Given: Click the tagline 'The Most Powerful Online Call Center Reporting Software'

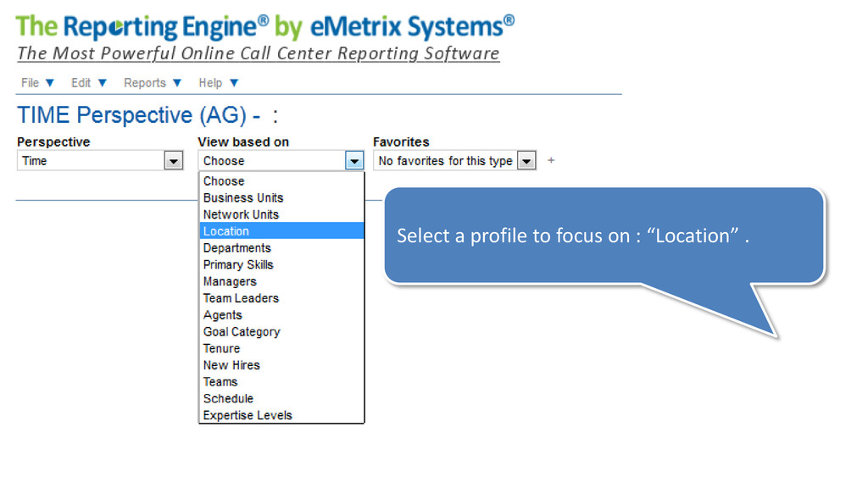Looking at the screenshot, I should [258, 53].
